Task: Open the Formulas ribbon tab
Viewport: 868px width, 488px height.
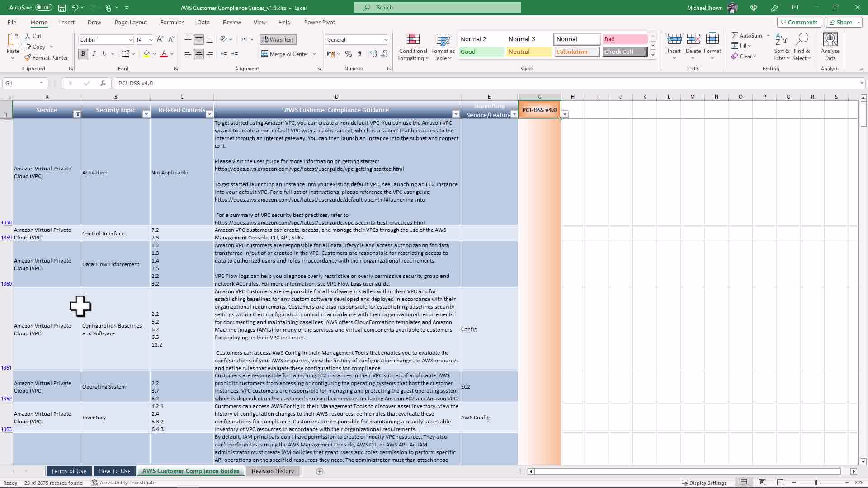Action: [172, 22]
